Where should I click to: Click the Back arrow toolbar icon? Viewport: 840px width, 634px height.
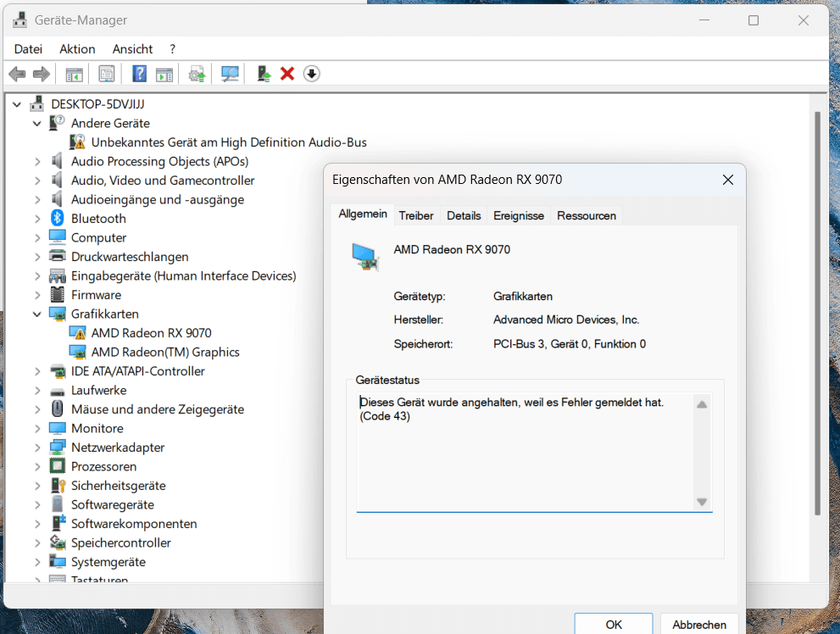(17, 74)
